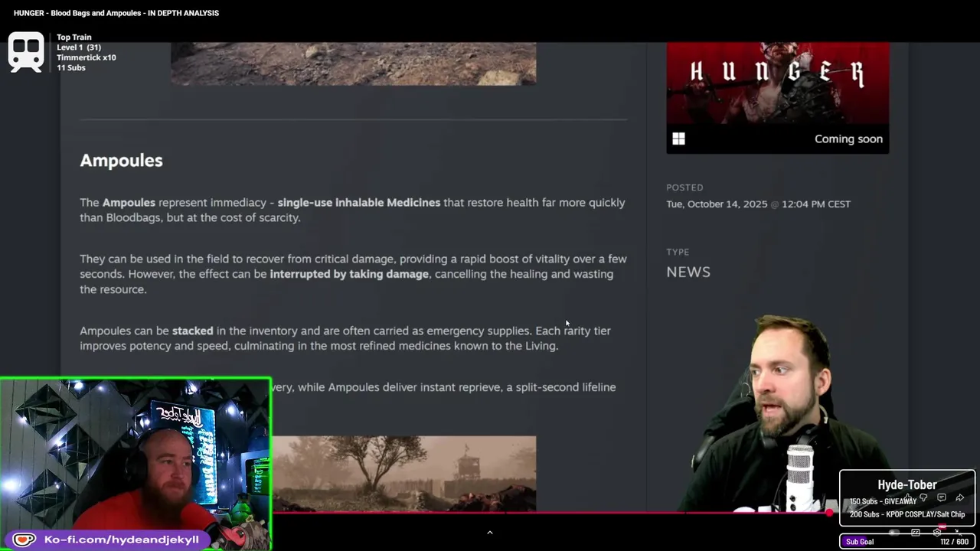Click the lower field landscape image
Screen dimensions: 980x551
point(404,473)
